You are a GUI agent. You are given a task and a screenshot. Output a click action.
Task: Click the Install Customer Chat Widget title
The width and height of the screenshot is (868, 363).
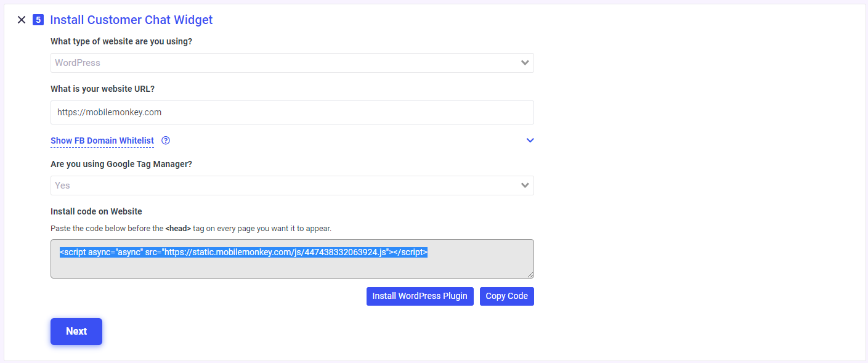(131, 19)
